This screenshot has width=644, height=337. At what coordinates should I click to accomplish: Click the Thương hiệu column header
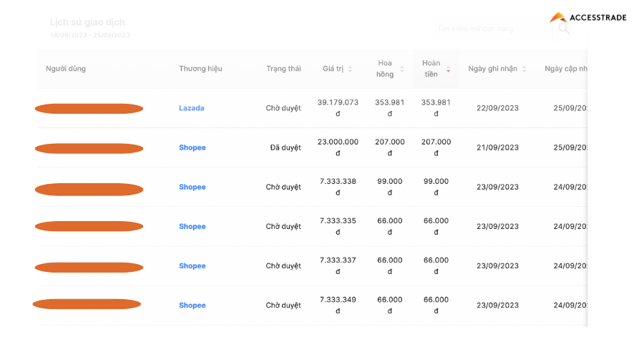200,69
